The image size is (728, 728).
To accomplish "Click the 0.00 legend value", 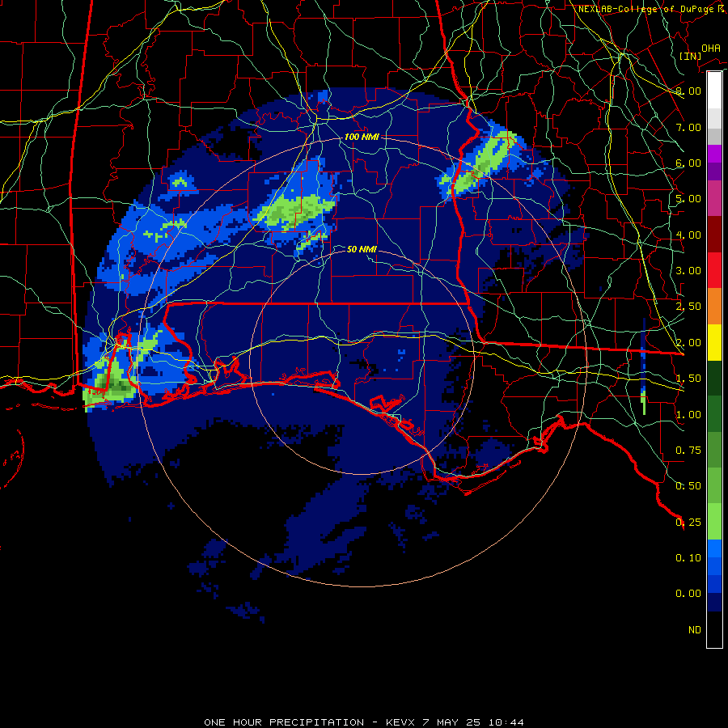I will coord(688,594).
